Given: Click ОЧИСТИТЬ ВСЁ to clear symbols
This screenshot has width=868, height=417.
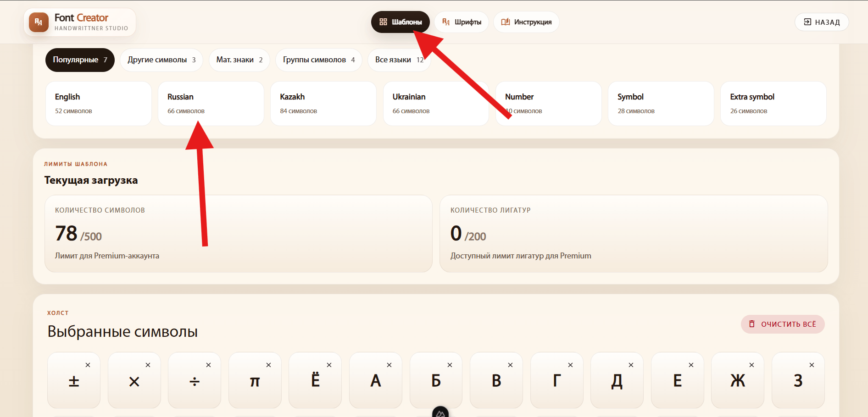Looking at the screenshot, I should [783, 324].
